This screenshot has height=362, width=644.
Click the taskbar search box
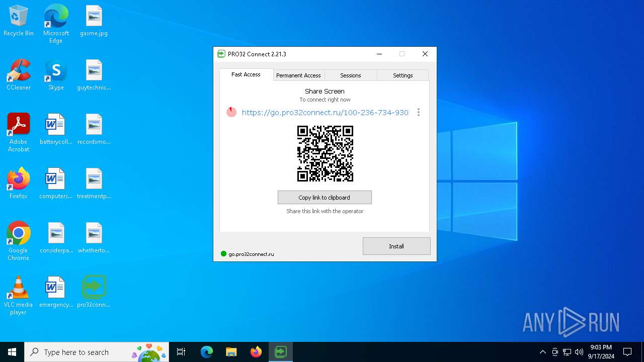(97, 352)
